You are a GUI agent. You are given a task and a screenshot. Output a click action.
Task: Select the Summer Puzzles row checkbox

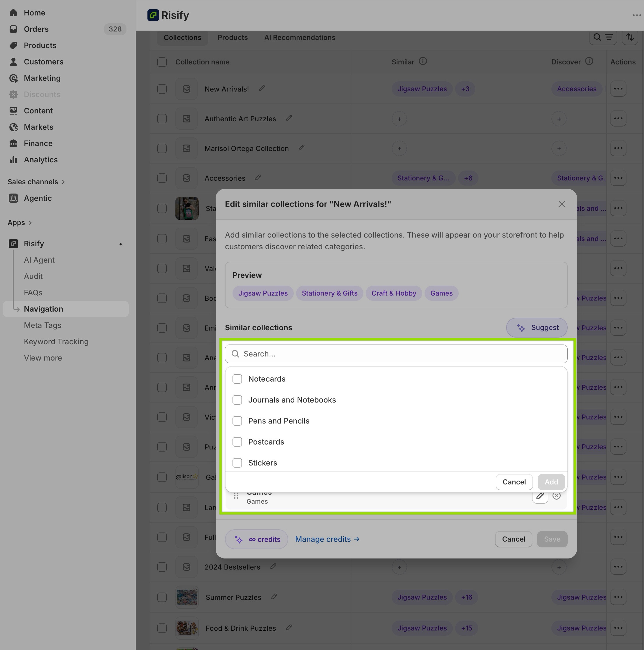tap(162, 597)
